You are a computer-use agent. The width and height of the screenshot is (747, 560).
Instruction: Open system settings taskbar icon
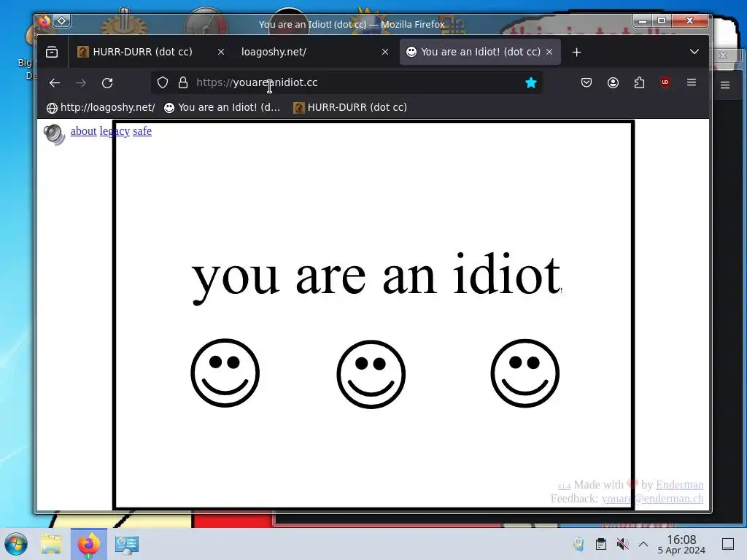click(127, 544)
